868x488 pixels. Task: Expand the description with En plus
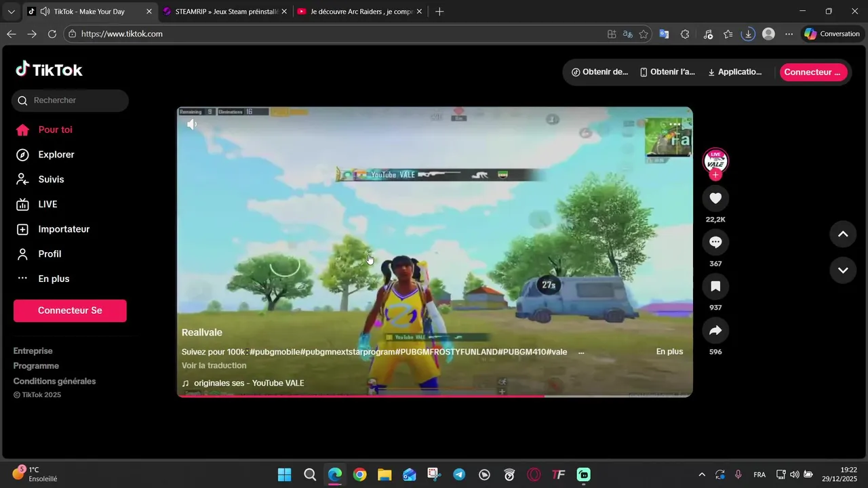(669, 352)
